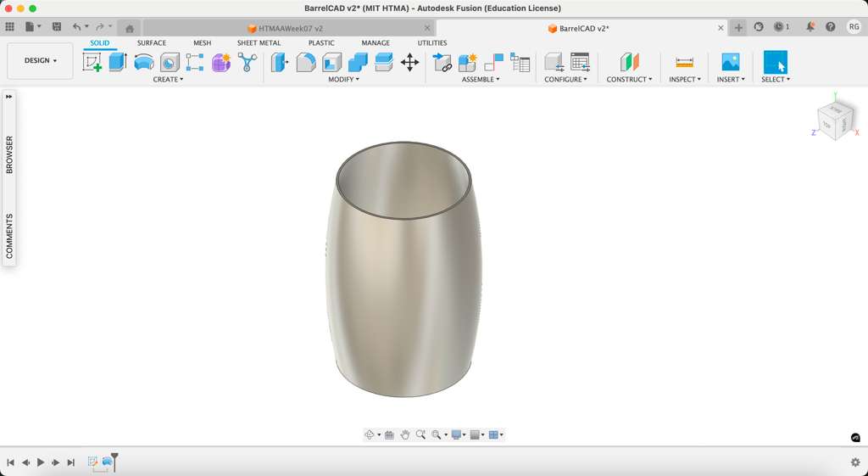This screenshot has height=476, width=868.
Task: Click the ViewCube orientation cube
Action: click(x=836, y=121)
